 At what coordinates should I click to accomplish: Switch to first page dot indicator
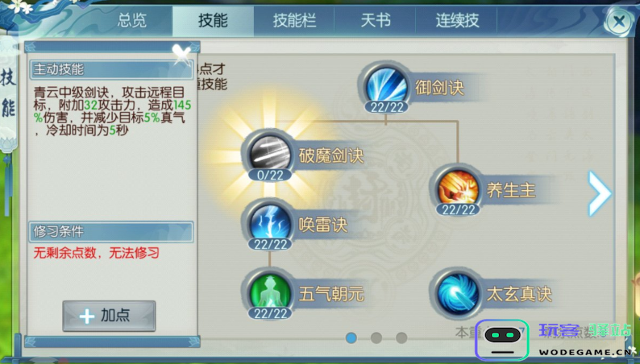point(351,337)
